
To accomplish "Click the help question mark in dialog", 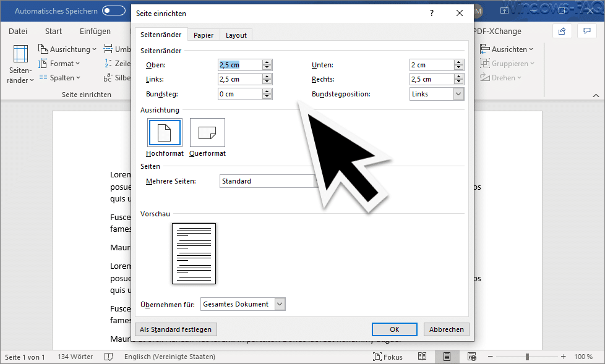I will pyautogui.click(x=432, y=13).
